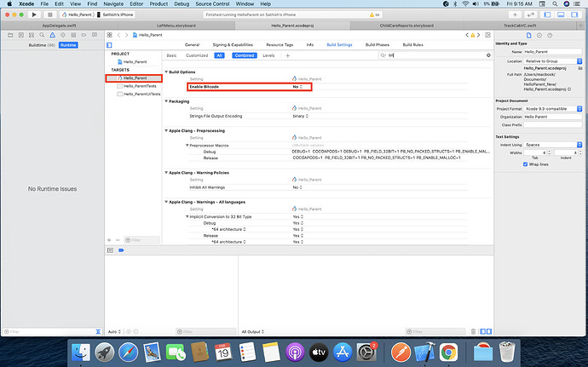
Task: Open the Report navigator speech-bubble icon
Action: coord(95,35)
